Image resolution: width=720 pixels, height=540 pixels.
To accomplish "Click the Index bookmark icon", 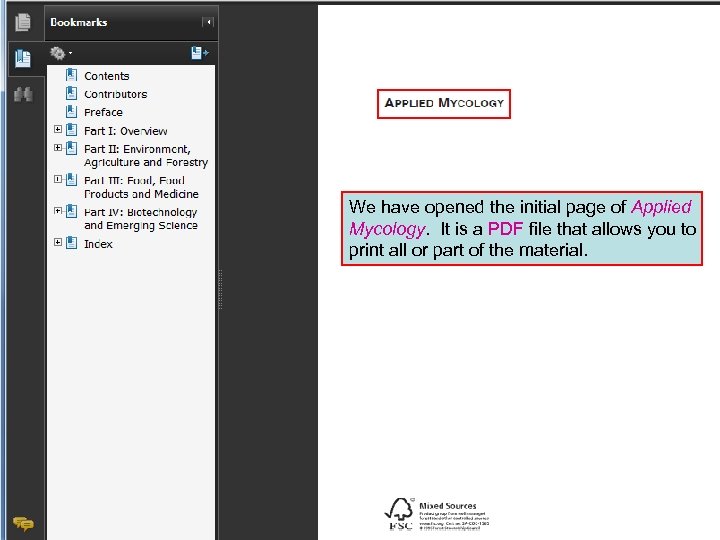I will tap(71, 242).
